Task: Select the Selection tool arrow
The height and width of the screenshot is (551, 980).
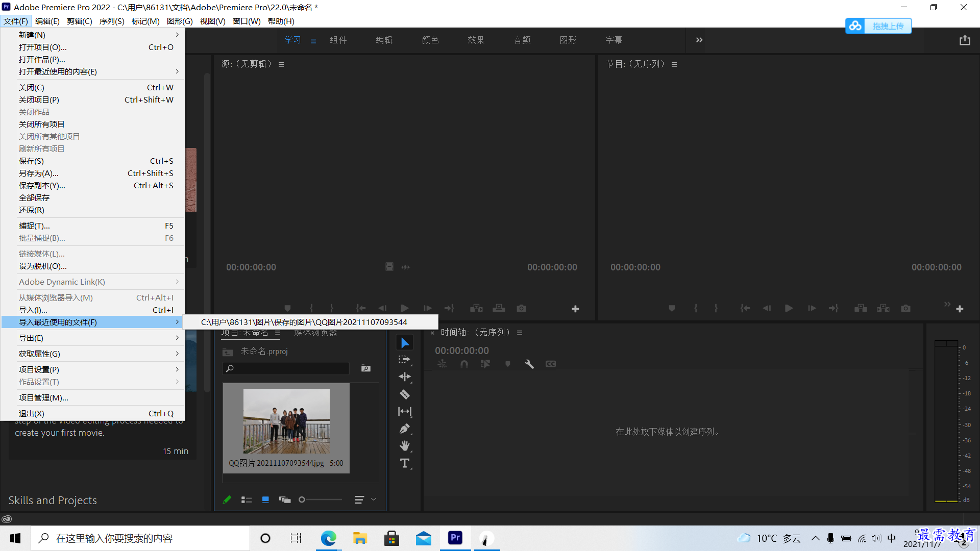Action: coord(405,343)
